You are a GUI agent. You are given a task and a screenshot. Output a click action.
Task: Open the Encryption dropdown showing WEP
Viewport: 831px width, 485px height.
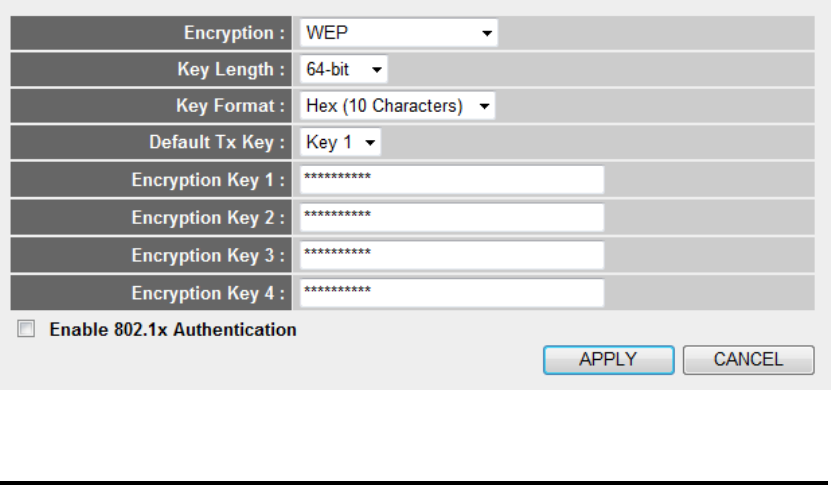[398, 33]
